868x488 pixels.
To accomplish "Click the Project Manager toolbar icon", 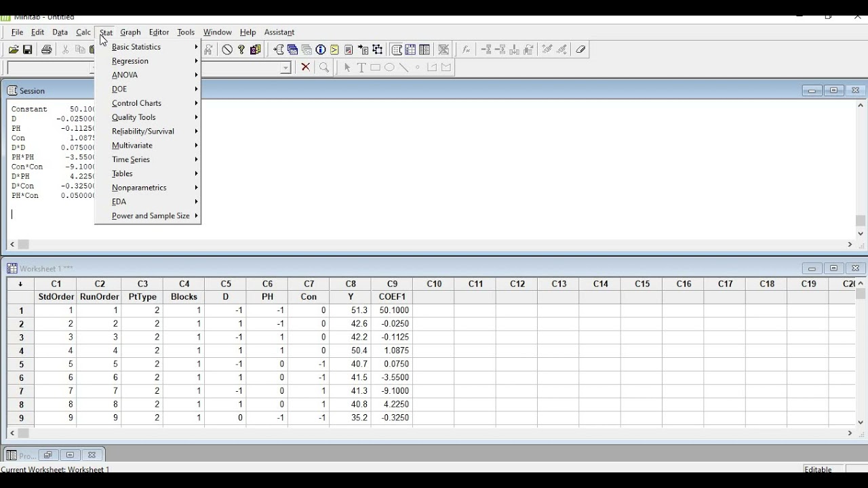I will pyautogui.click(x=425, y=49).
